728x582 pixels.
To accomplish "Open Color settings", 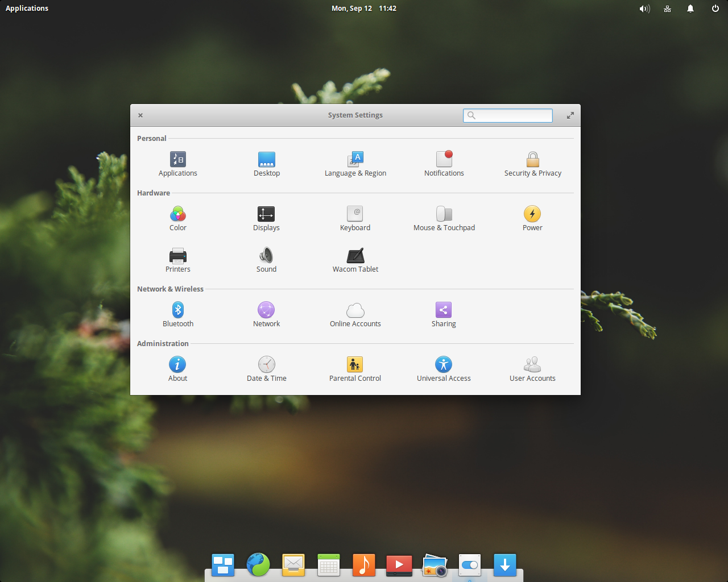I will [x=178, y=219].
